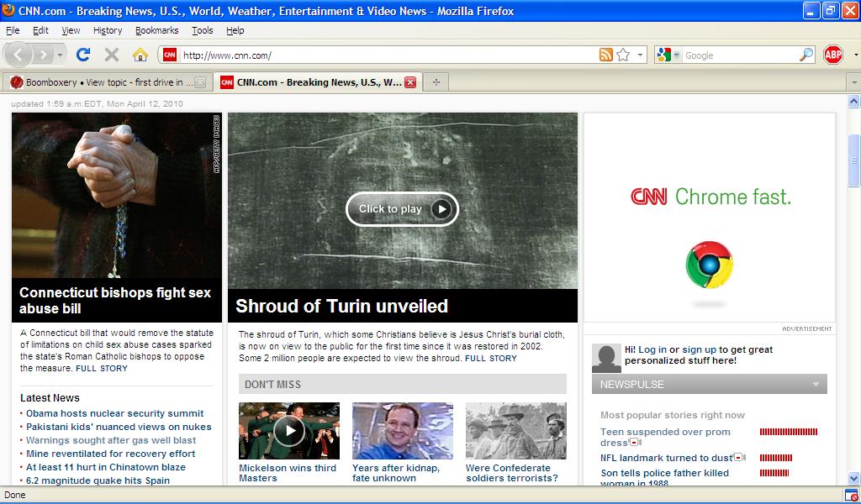The image size is (861, 504).
Task: Open Warnings sought after gas well blast
Action: click(111, 440)
